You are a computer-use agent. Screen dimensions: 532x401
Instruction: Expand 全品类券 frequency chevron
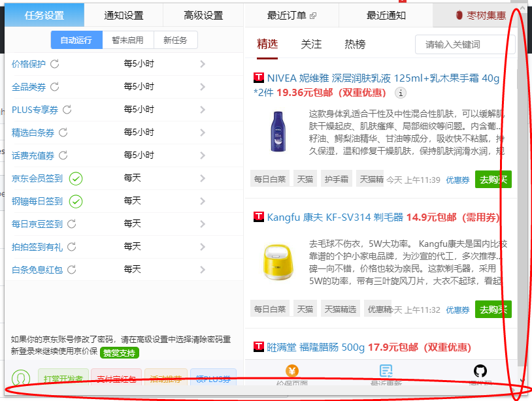(x=203, y=87)
